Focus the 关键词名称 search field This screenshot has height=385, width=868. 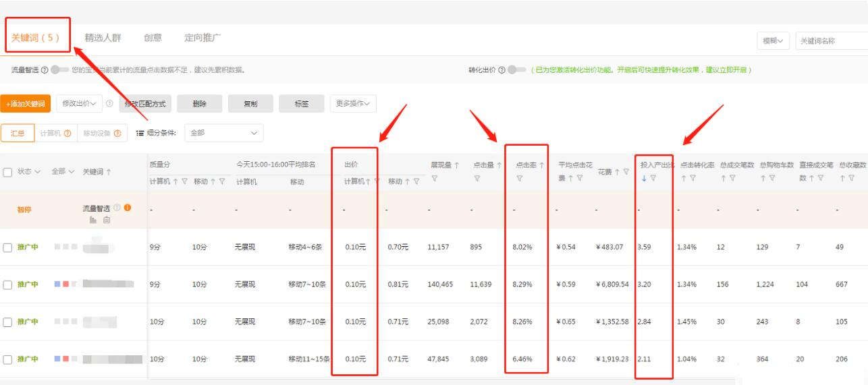pyautogui.click(x=832, y=41)
